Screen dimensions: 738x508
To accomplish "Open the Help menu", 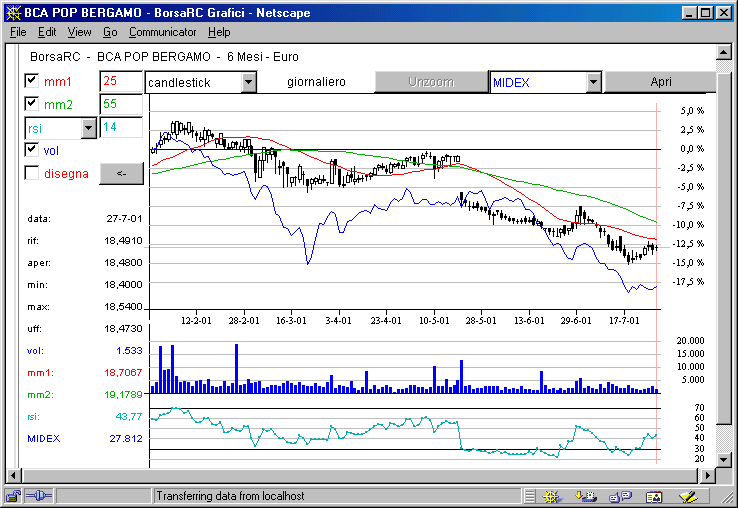I will click(x=219, y=32).
